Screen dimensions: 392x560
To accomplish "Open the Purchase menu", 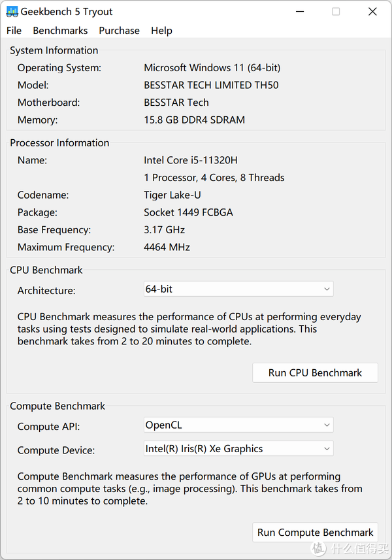I will 119,31.
